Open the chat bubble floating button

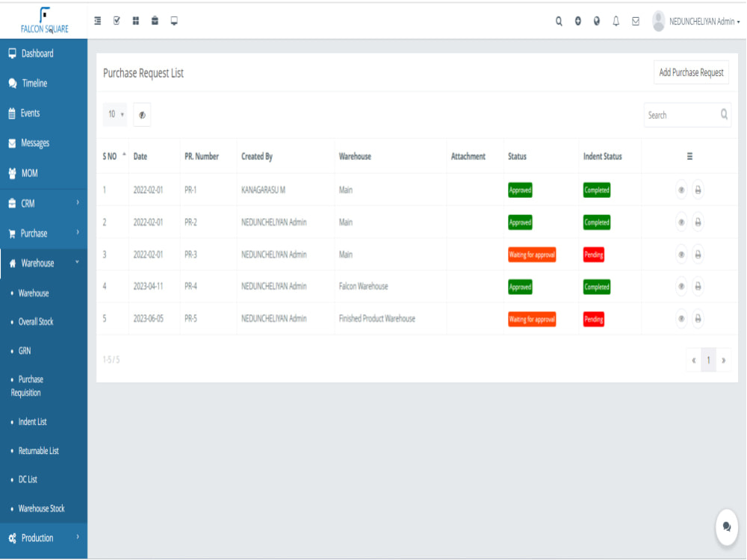[x=727, y=526]
